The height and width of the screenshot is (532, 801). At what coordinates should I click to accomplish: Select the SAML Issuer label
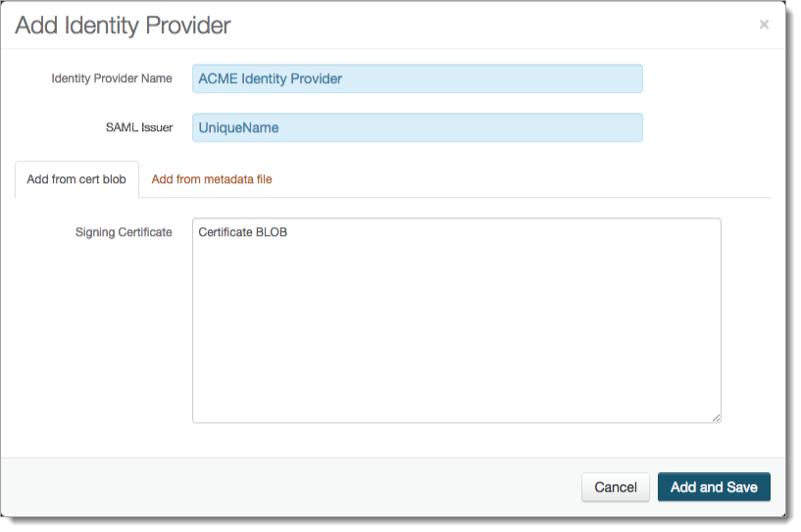point(139,127)
